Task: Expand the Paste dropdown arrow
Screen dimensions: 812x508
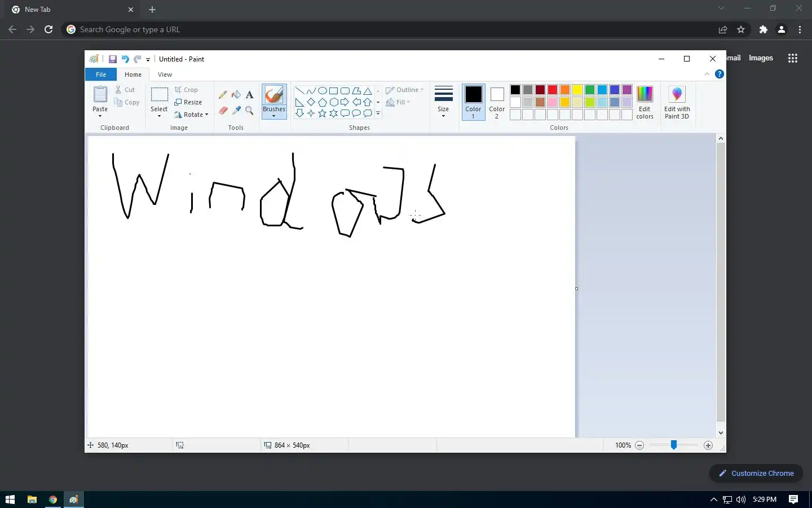Action: [x=100, y=116]
